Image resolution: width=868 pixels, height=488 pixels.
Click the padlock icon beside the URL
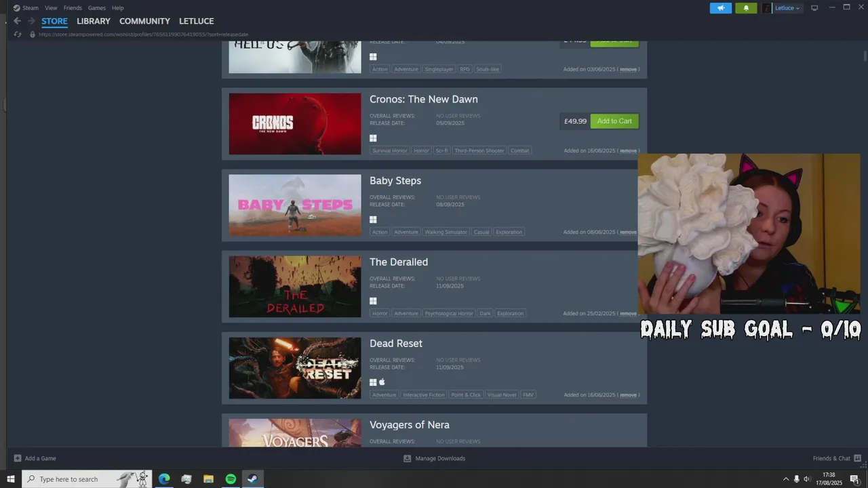point(32,35)
